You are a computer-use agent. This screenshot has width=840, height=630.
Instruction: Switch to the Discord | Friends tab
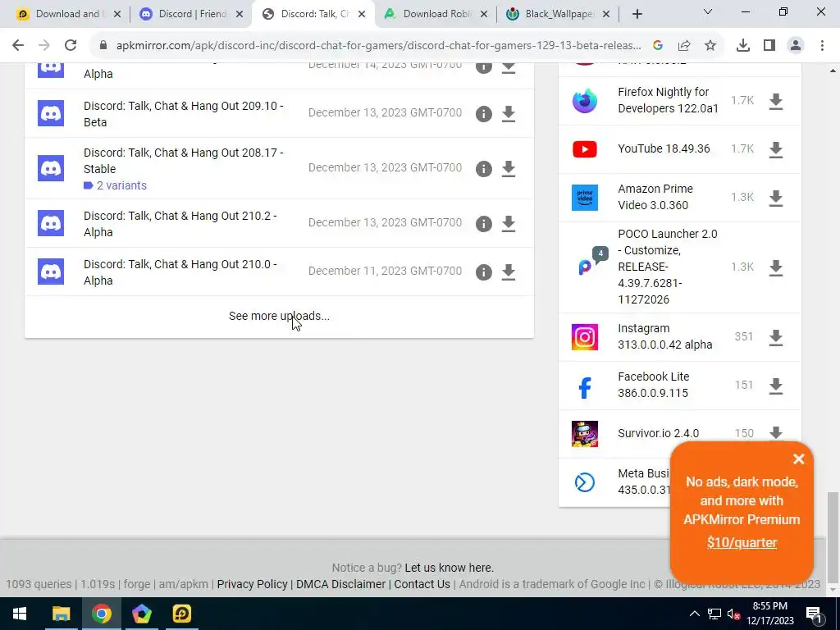tap(190, 14)
